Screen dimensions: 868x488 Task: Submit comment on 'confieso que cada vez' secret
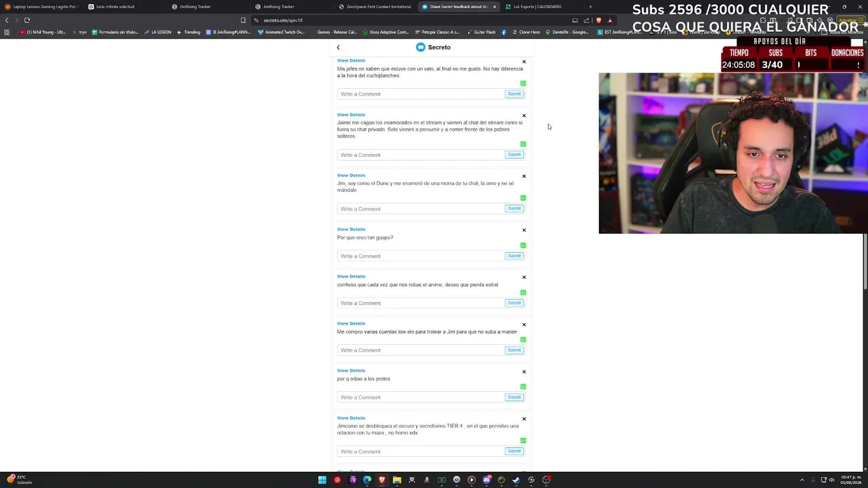pyautogui.click(x=514, y=302)
